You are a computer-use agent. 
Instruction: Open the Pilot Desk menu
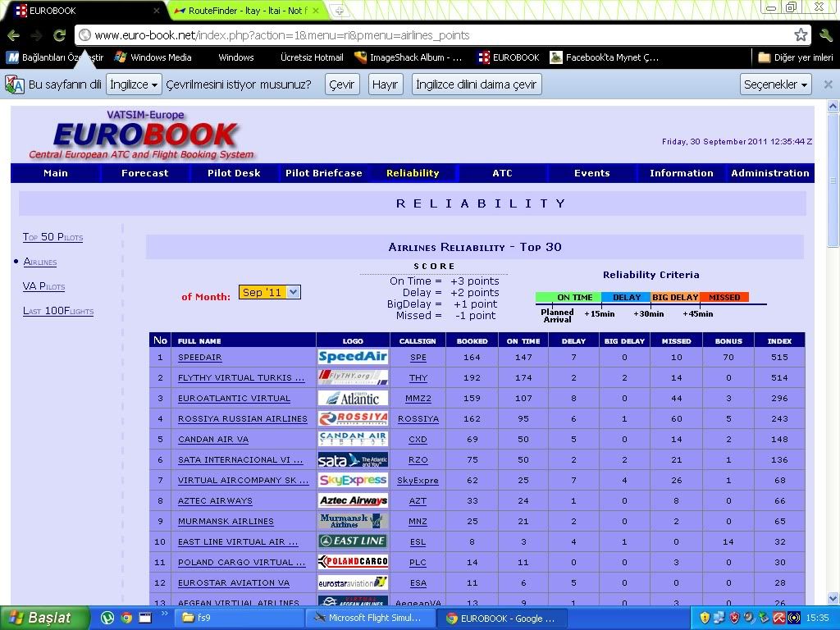[234, 173]
